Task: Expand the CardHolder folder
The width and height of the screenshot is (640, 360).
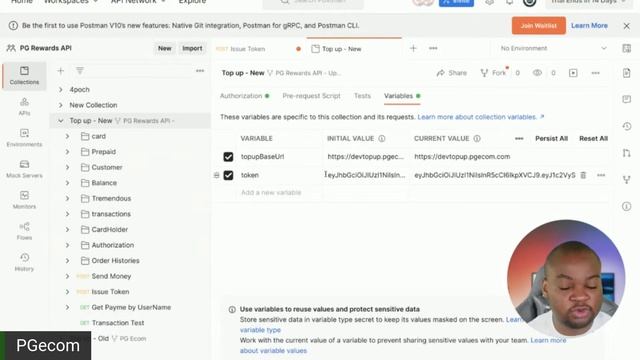Action: (67, 229)
